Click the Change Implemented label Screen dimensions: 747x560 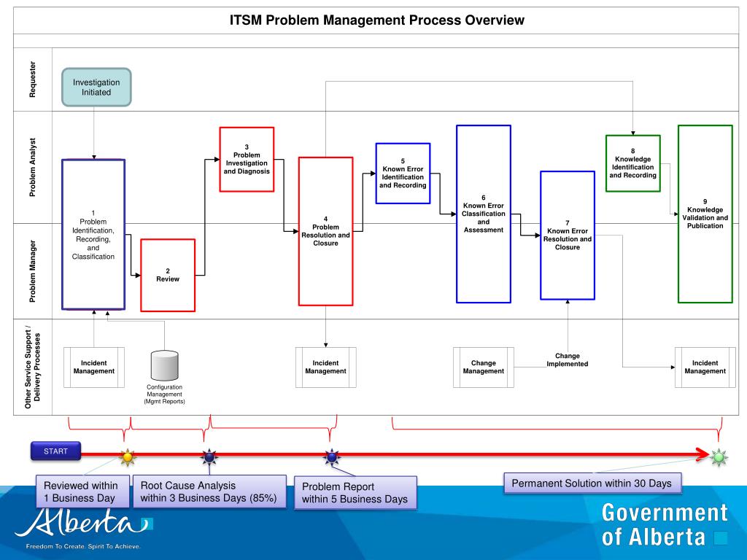[568, 359]
